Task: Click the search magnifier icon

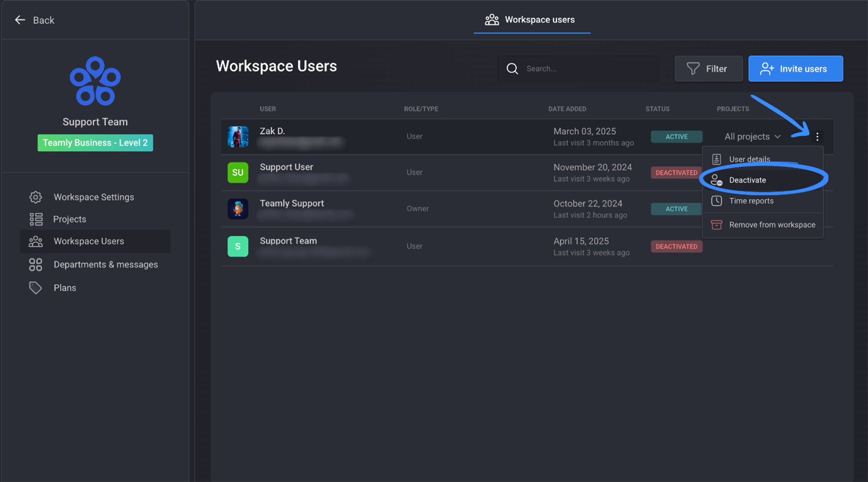Action: pos(512,69)
